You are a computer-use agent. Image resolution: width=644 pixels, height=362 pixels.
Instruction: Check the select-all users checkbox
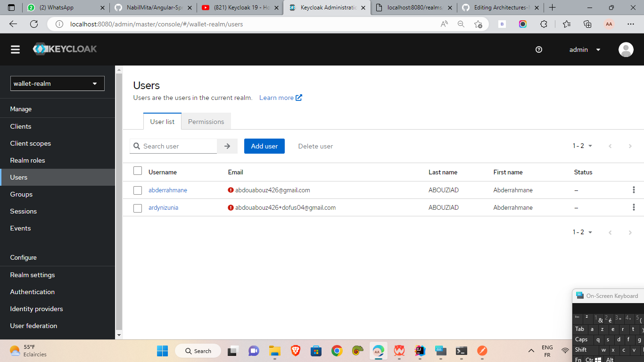tap(138, 171)
